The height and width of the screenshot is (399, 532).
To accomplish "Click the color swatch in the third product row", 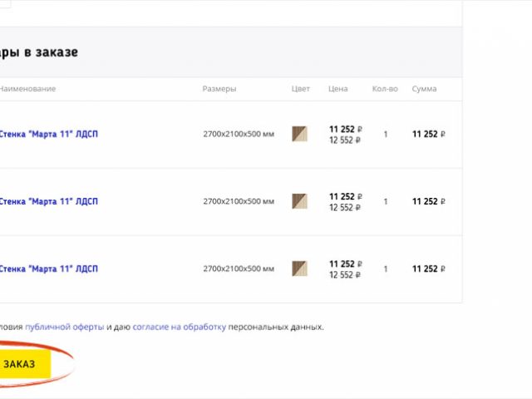I will tap(299, 268).
